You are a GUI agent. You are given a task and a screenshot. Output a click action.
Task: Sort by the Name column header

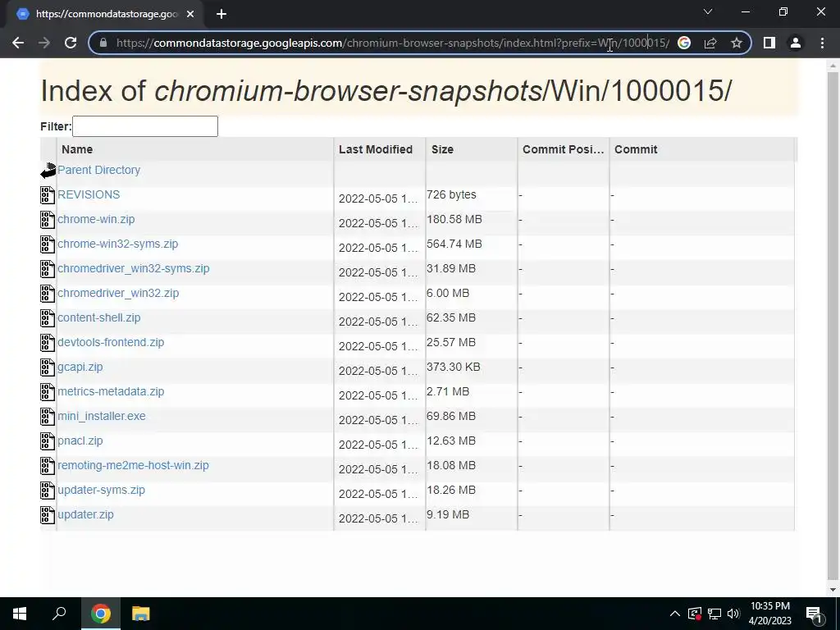[x=195, y=149]
